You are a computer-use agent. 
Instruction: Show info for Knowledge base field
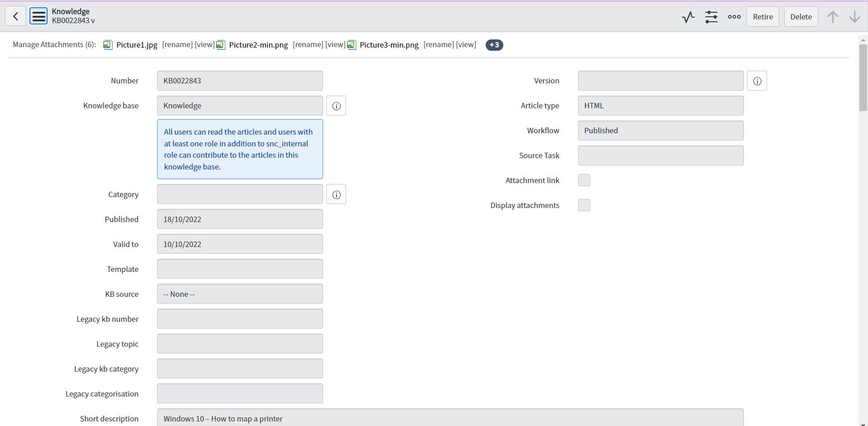pyautogui.click(x=336, y=106)
